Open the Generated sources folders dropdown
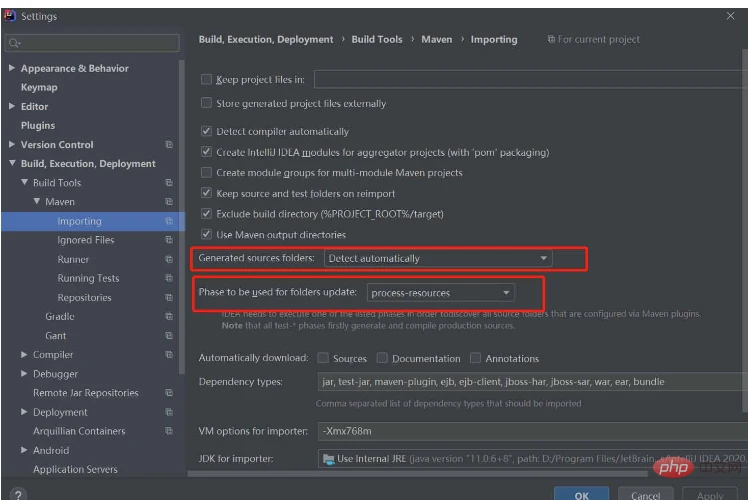Viewport: 752px width, 500px height. [439, 259]
